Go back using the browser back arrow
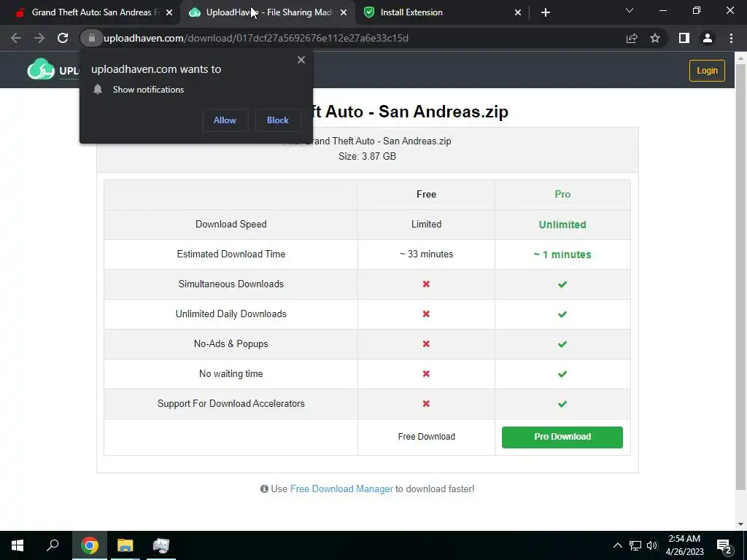The height and width of the screenshot is (560, 747). tap(16, 38)
